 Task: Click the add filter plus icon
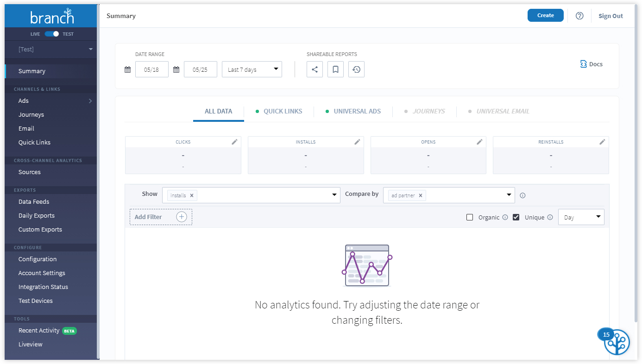[x=182, y=217]
